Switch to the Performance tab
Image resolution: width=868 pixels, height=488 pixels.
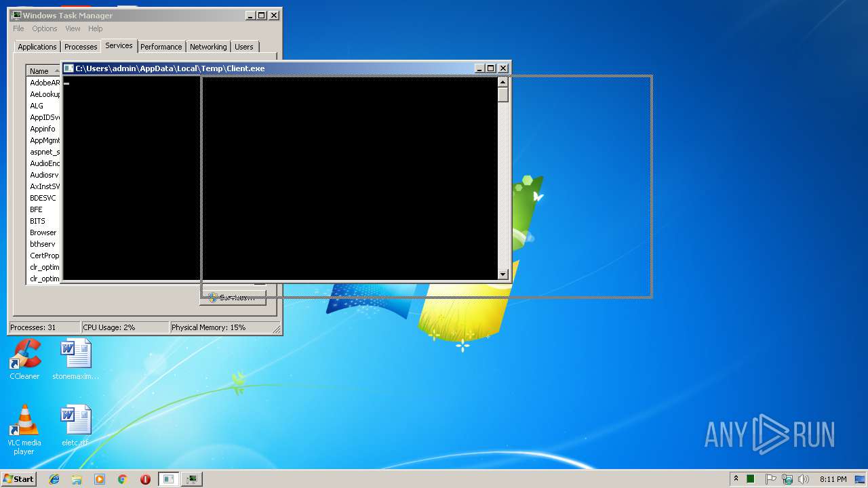(x=161, y=47)
